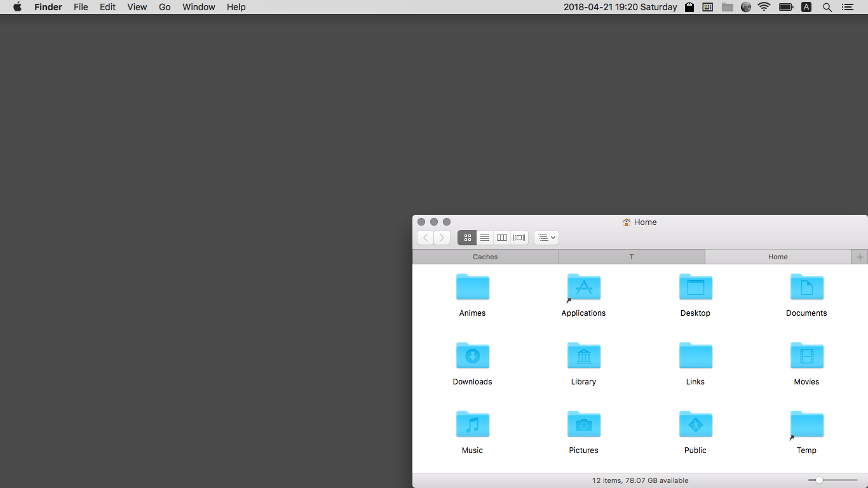Open the Downloads folder icon
868x488 pixels.
(x=472, y=356)
